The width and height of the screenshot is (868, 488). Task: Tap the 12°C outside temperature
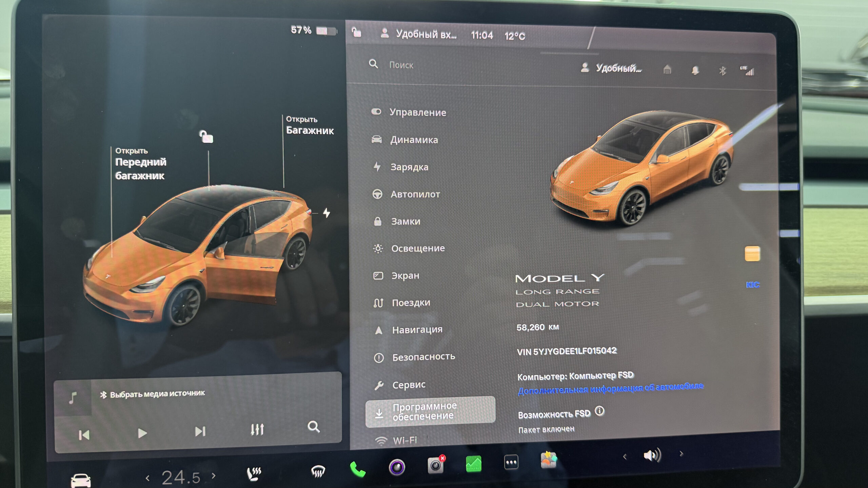pyautogui.click(x=515, y=36)
